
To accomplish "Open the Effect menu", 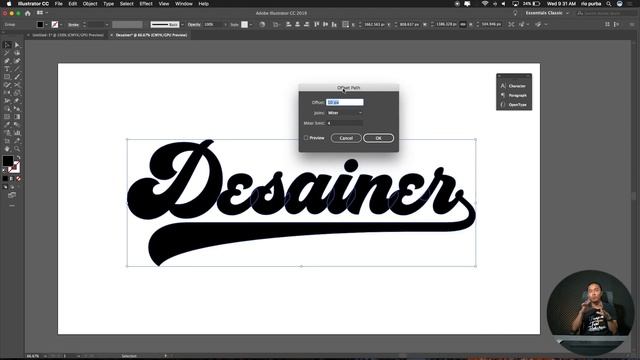I will click(146, 4).
